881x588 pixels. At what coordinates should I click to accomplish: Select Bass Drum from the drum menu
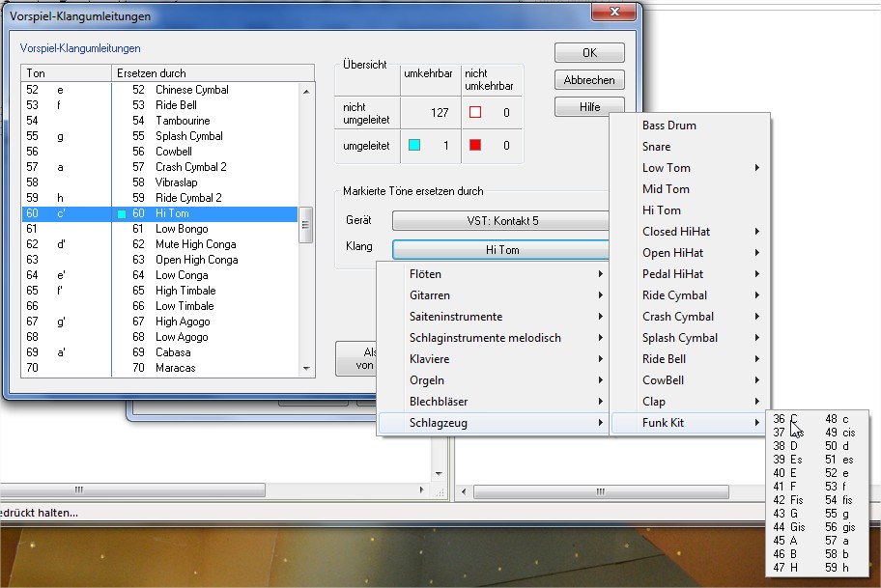pos(668,126)
